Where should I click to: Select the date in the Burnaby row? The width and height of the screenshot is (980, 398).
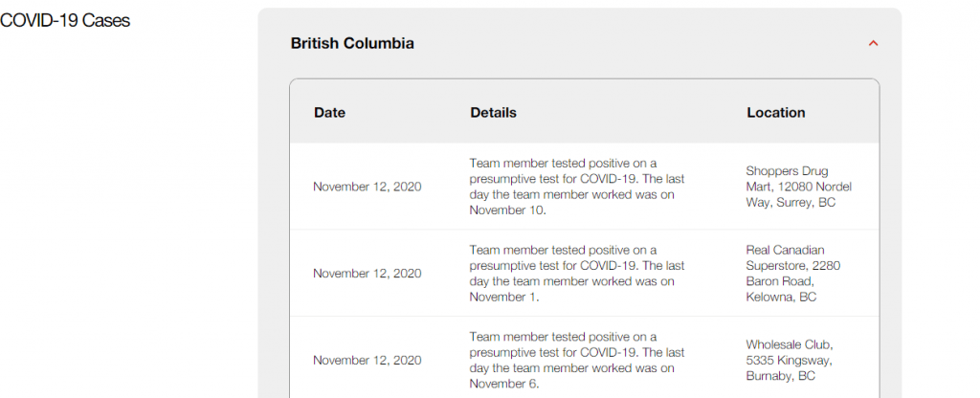(x=367, y=361)
